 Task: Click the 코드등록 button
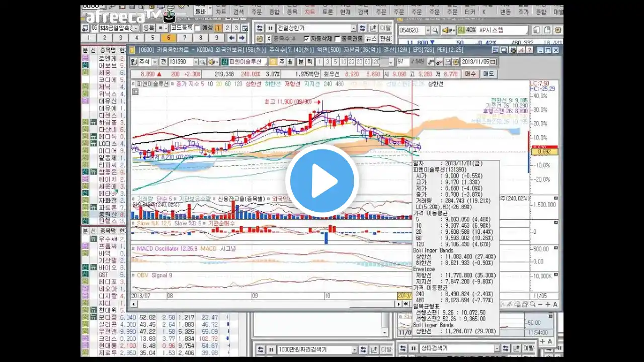pos(182,28)
